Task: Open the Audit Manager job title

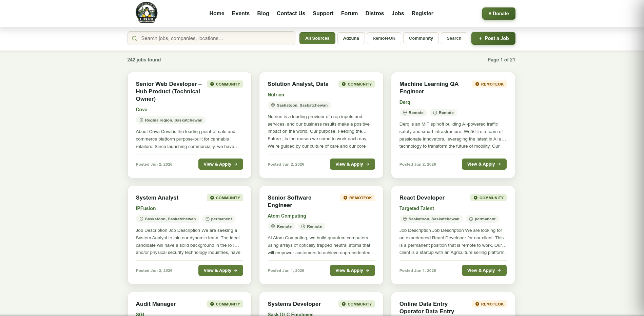Action: [156, 304]
